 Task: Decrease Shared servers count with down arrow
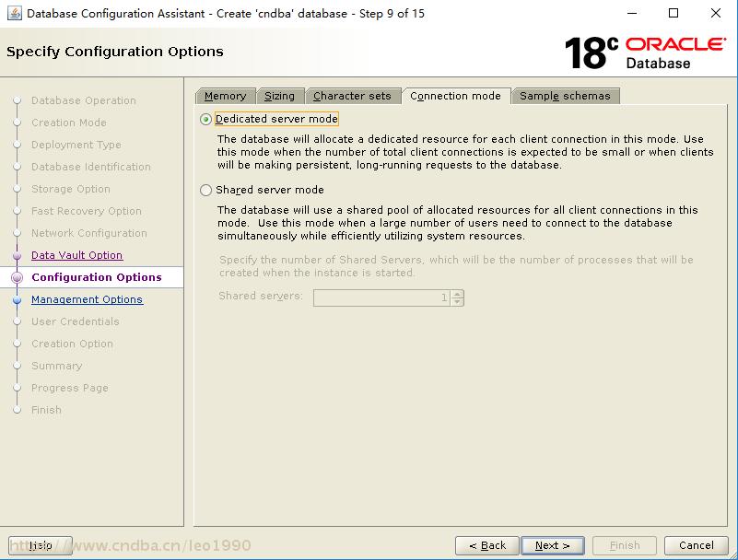click(457, 302)
